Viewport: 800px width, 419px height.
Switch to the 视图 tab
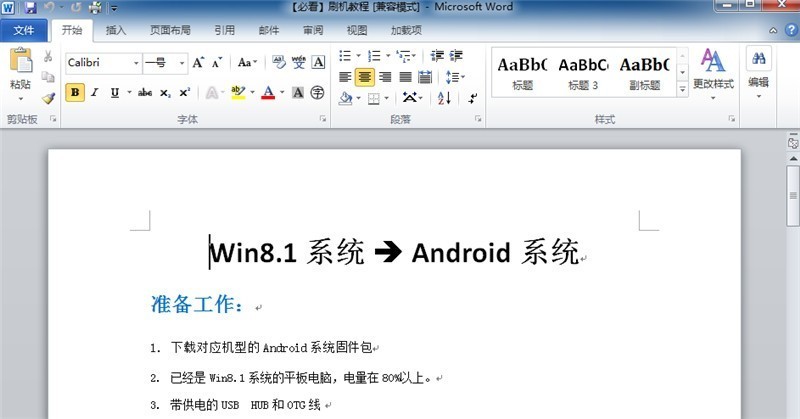coord(357,30)
